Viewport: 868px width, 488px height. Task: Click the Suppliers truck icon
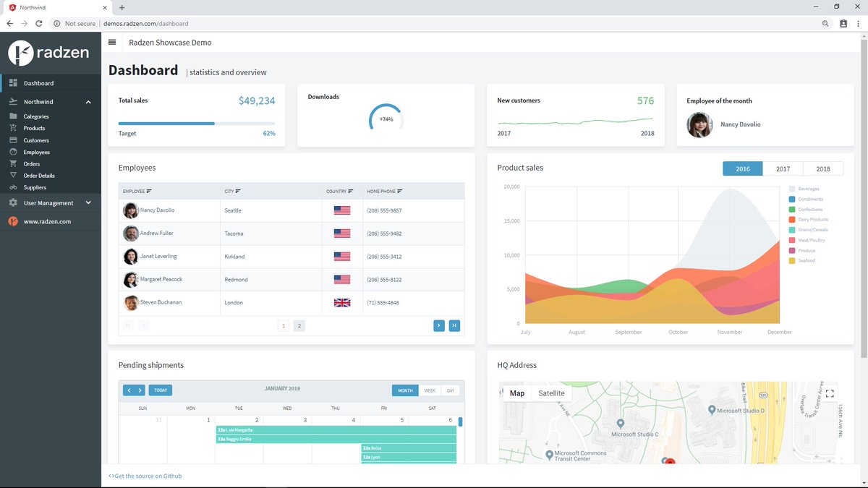pos(13,187)
